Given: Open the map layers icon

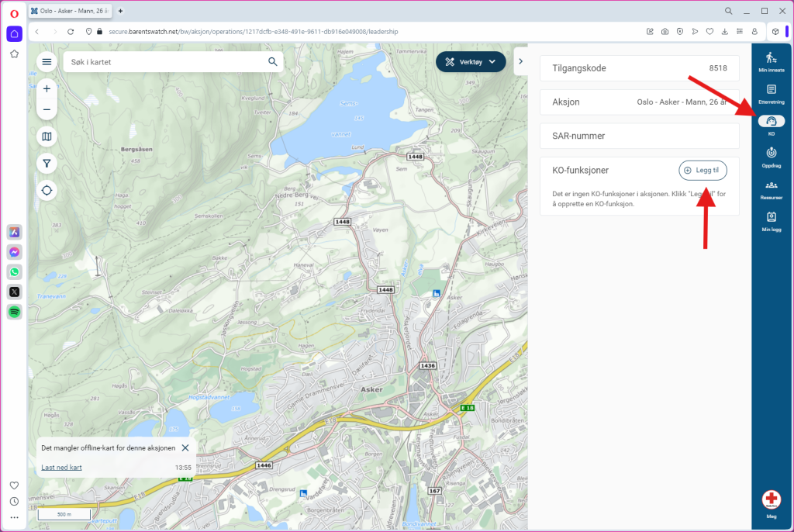Looking at the screenshot, I should 47,136.
